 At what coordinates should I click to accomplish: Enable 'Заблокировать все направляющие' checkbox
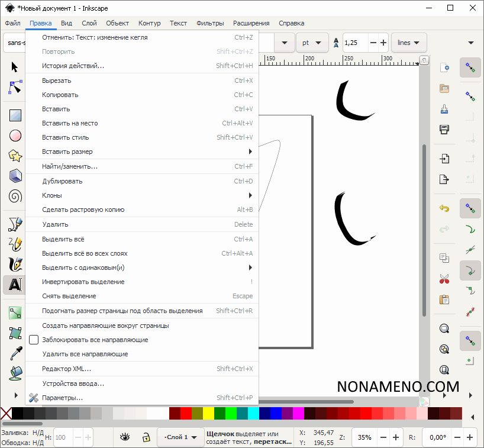pyautogui.click(x=34, y=340)
